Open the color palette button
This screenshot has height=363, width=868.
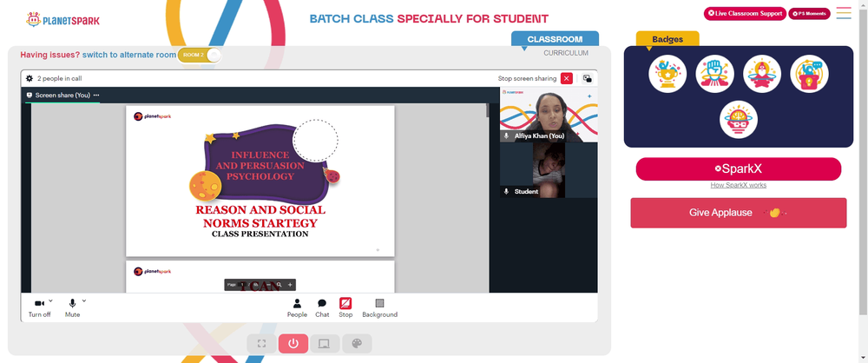[357, 344]
